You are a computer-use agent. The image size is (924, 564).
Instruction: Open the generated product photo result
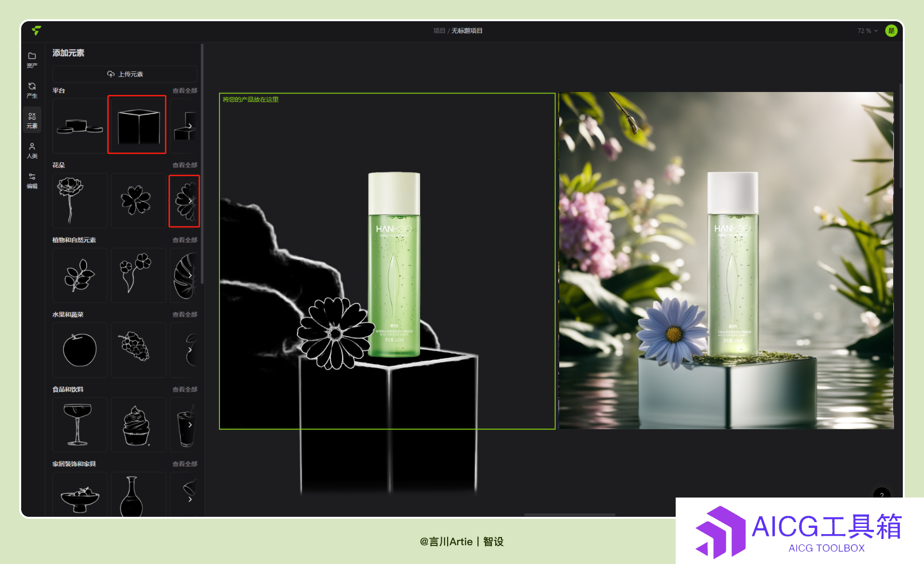pyautogui.click(x=726, y=261)
